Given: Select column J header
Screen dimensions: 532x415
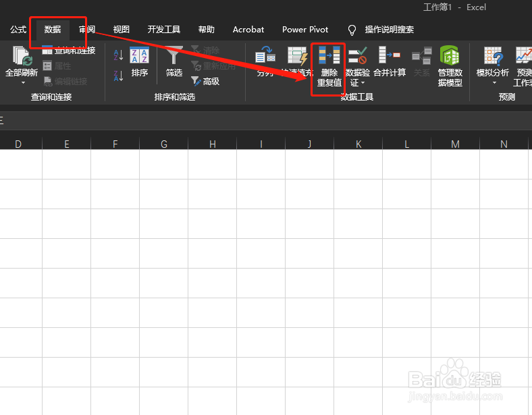Looking at the screenshot, I should pyautogui.click(x=309, y=144).
